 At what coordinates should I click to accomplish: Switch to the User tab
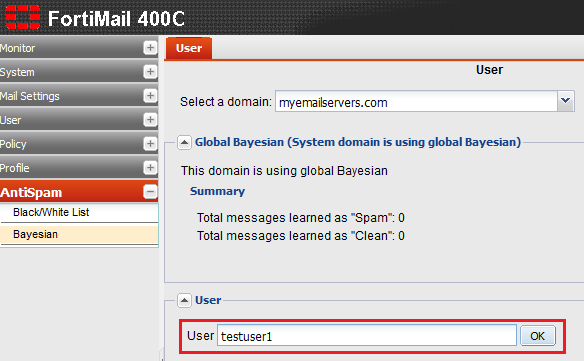[189, 48]
